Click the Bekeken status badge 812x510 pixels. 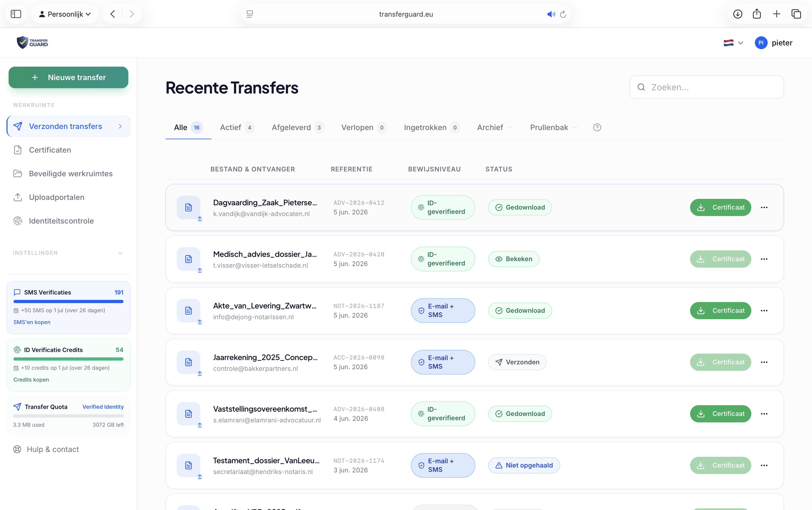point(513,259)
